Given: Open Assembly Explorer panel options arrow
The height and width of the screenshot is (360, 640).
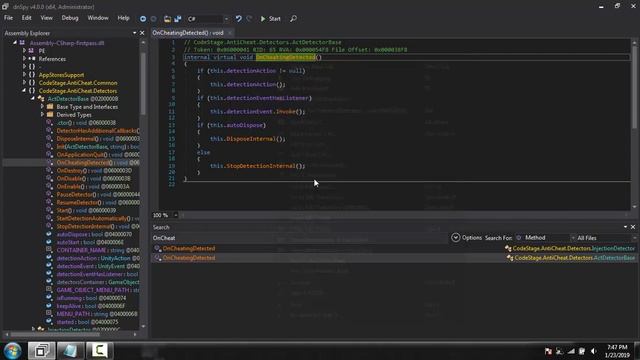Looking at the screenshot, I should tap(135, 33).
